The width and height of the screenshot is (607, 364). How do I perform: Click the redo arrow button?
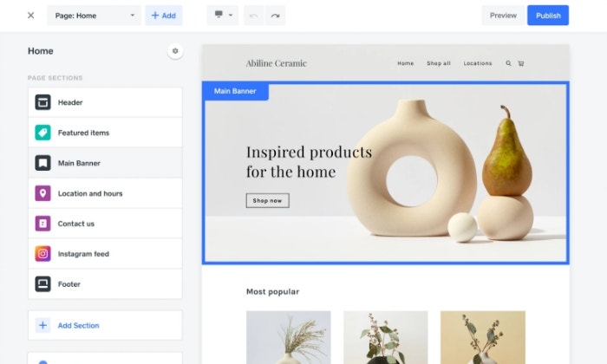tap(275, 16)
